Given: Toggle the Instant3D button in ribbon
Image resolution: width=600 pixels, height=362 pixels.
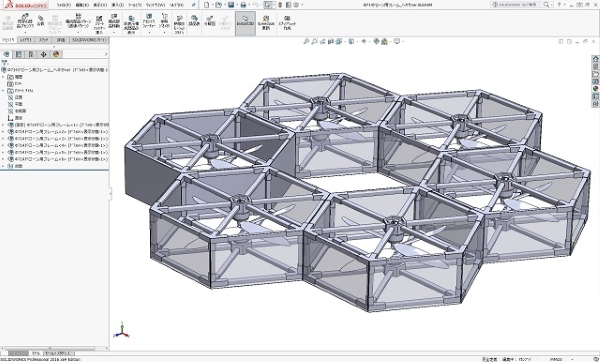Looking at the screenshot, I should point(245,23).
